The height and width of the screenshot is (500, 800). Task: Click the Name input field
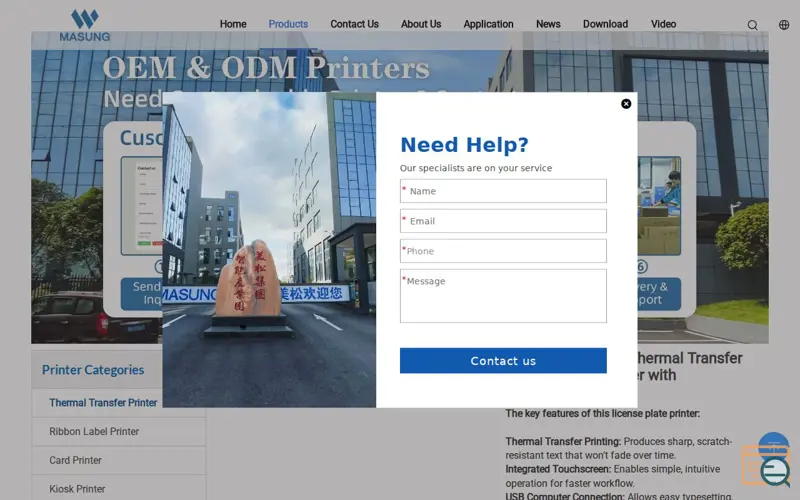pos(503,191)
